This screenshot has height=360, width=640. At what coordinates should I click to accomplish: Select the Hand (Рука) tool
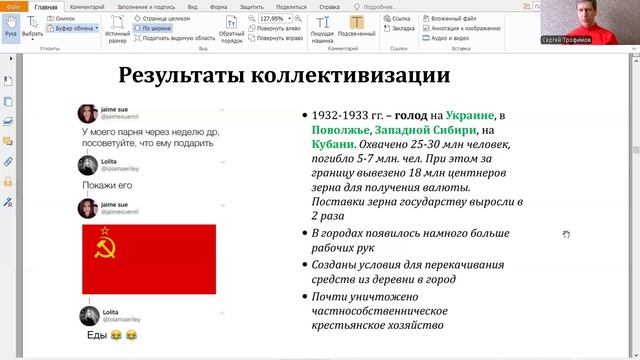tap(11, 28)
